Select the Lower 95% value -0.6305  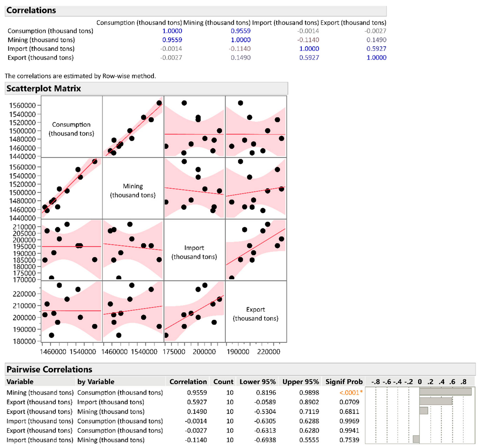[x=265, y=421]
